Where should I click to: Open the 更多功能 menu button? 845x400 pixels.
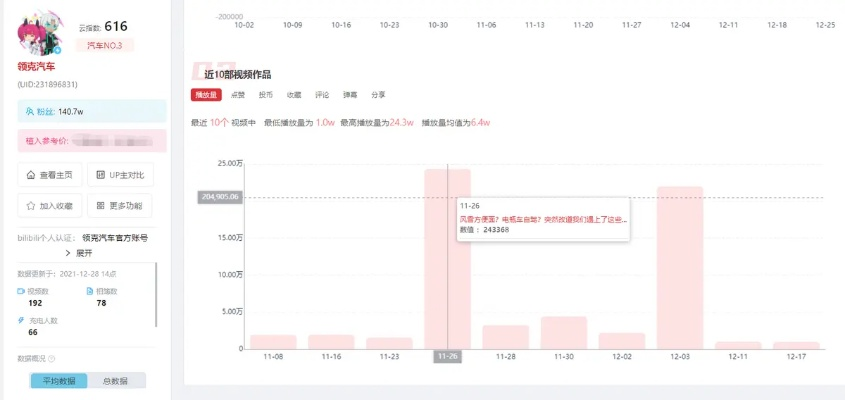(x=120, y=205)
